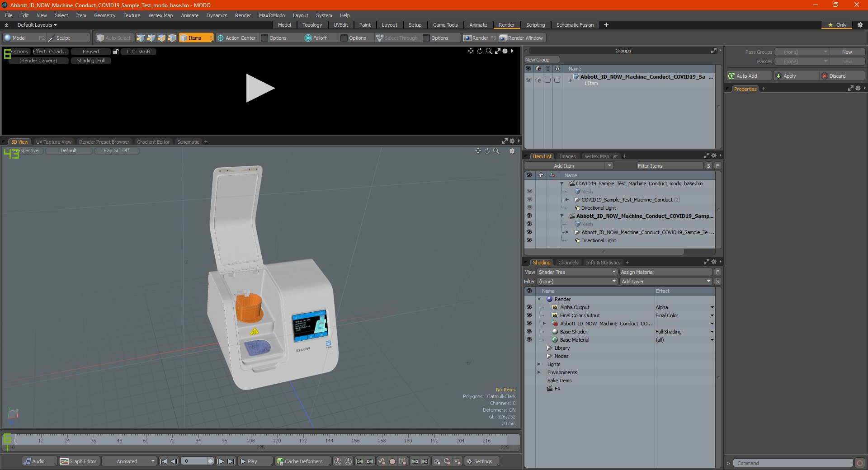
Task: Expand the COVID19_Sample_Test_Machine_Conduct (2) item
Action: pyautogui.click(x=567, y=200)
